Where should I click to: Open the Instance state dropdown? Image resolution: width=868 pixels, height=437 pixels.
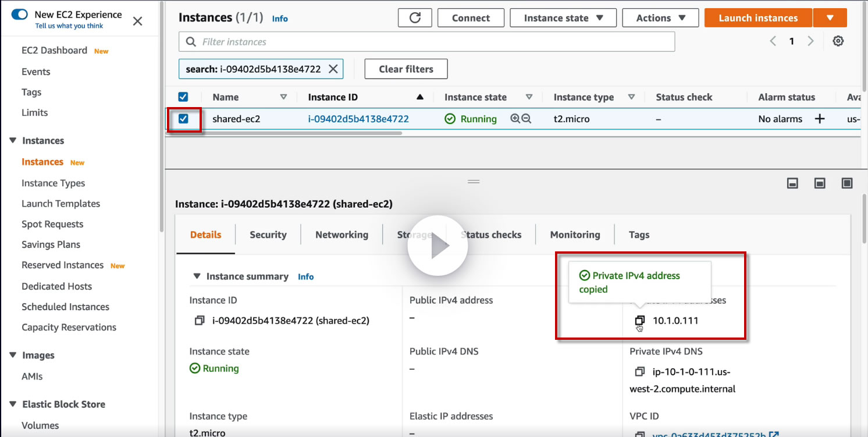pos(563,18)
